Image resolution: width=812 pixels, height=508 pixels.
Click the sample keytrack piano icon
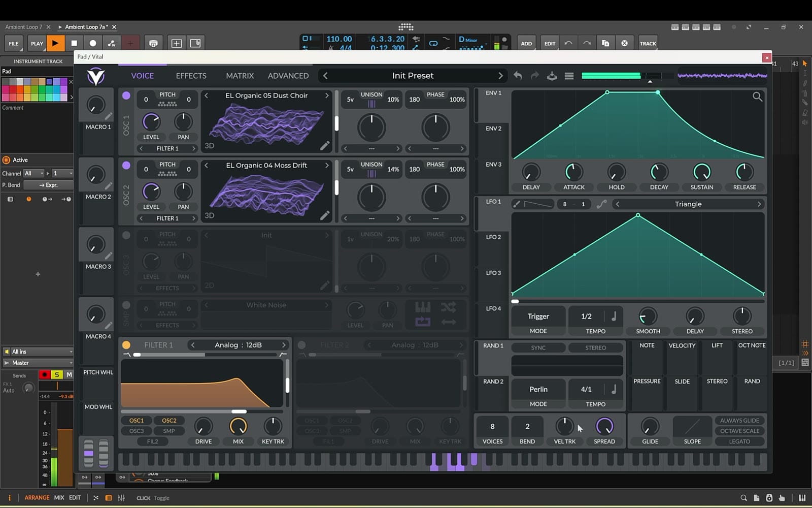[x=423, y=307]
